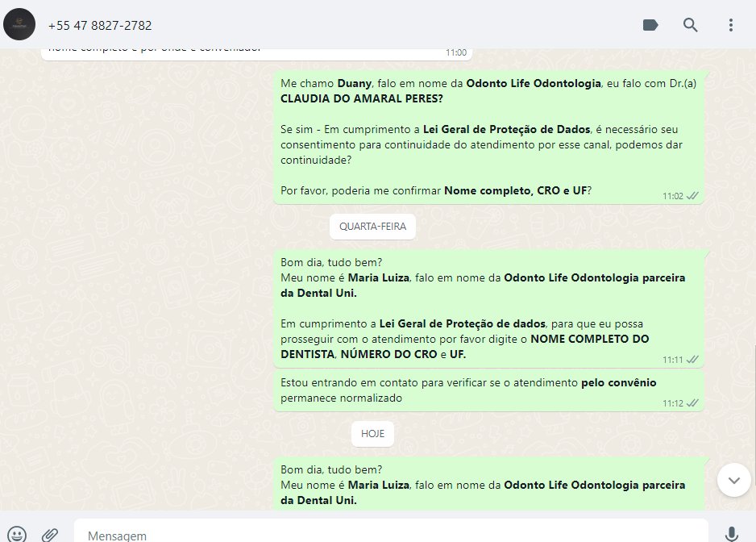Click the HOJE date divider

[x=372, y=433]
